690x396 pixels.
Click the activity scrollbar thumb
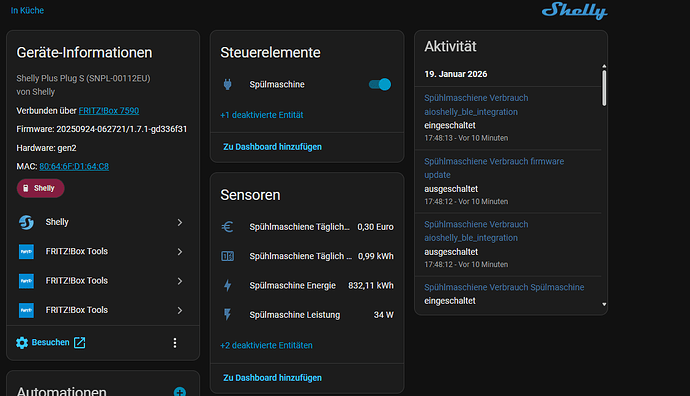pos(604,88)
